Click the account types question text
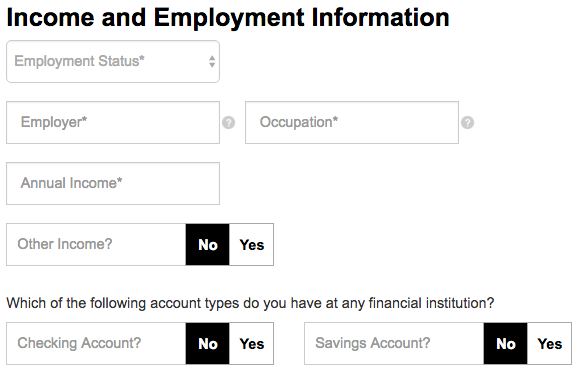The width and height of the screenshot is (580, 373). [x=250, y=303]
